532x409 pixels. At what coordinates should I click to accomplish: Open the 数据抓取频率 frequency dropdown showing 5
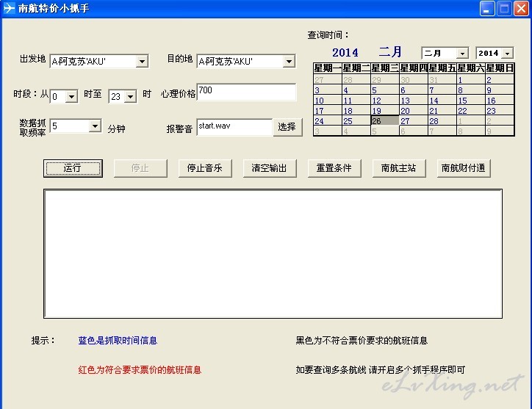[x=96, y=126]
